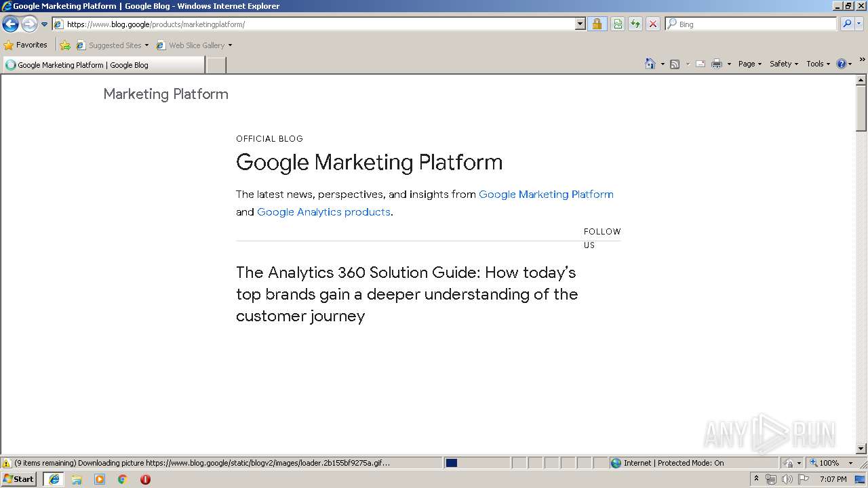
Task: Click the network tray icon
Action: (x=771, y=479)
